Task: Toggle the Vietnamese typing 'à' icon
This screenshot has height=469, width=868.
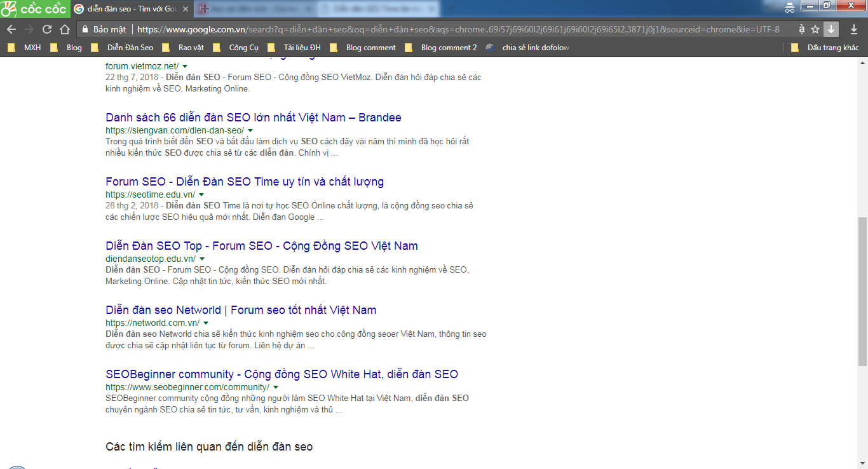Action: (x=801, y=29)
